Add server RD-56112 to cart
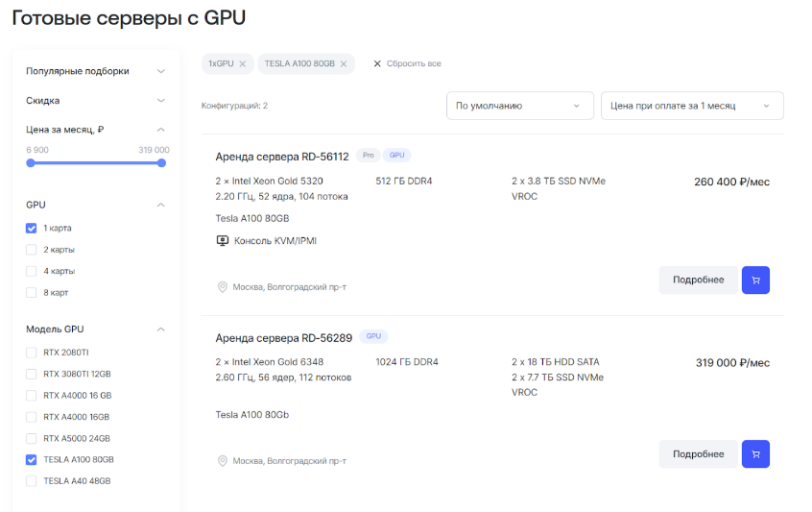Image resolution: width=812 pixels, height=512 pixels. click(x=755, y=280)
